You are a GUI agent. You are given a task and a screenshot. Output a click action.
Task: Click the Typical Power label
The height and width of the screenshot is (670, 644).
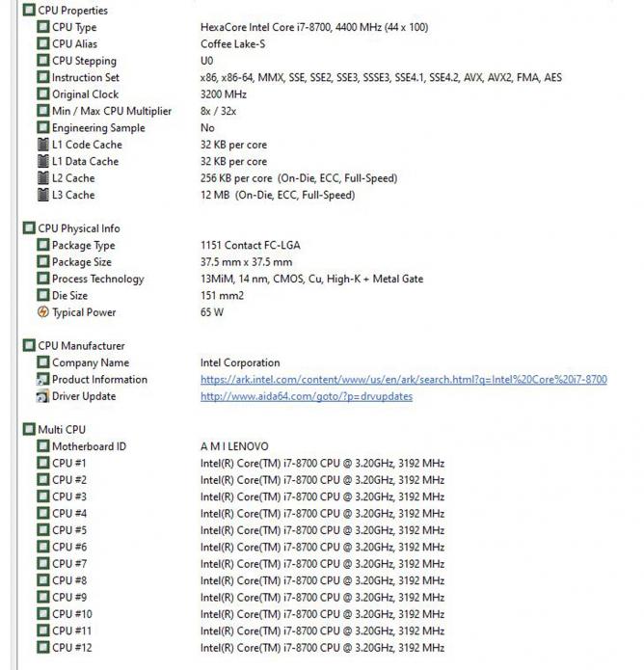(x=84, y=312)
